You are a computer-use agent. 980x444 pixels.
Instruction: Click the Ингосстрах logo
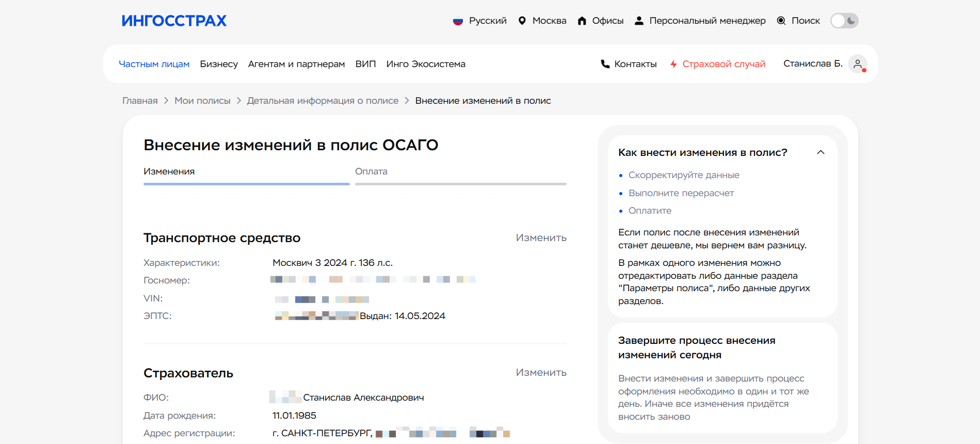174,21
